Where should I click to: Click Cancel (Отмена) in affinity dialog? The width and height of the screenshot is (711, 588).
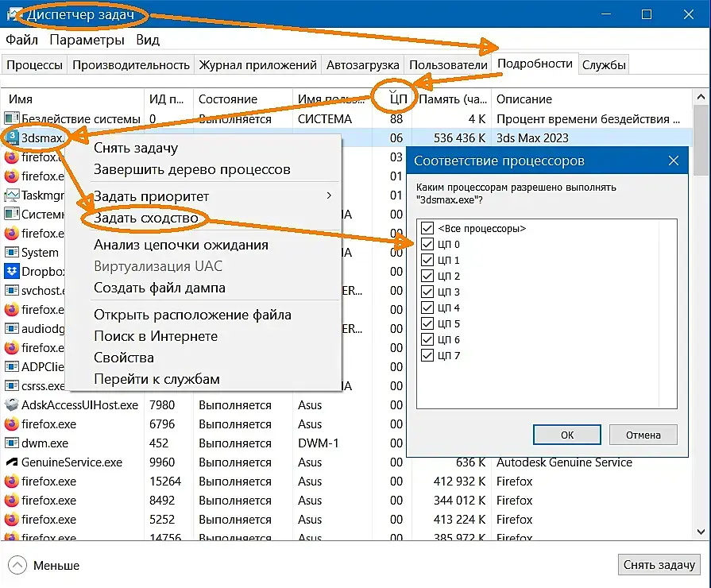tap(643, 435)
